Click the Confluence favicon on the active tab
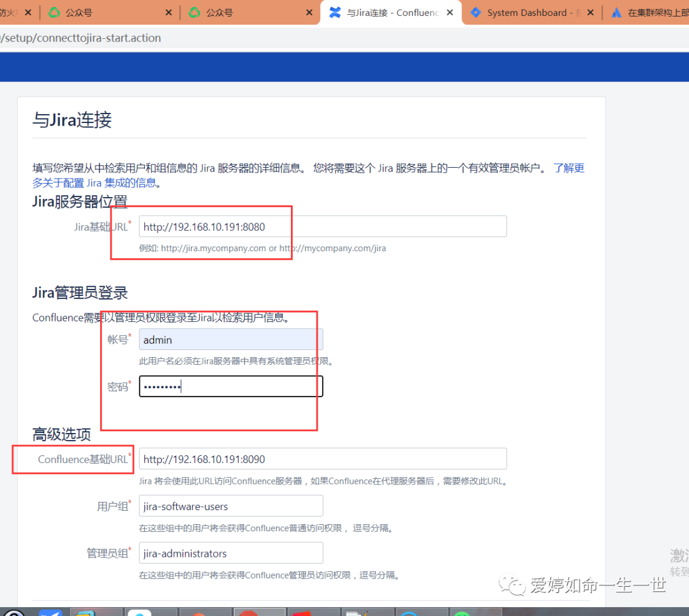Viewport: 689px width, 616px height. click(335, 13)
